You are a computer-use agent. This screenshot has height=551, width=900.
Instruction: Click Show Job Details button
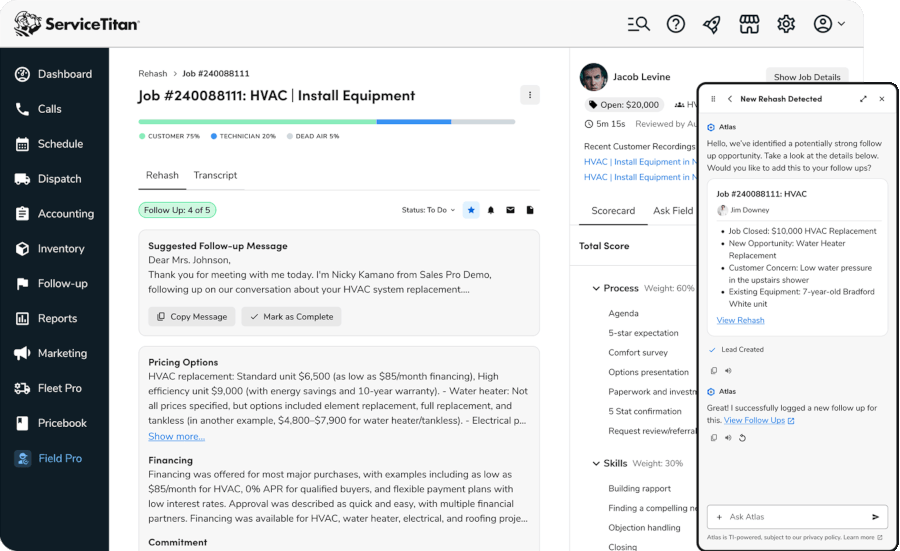pyautogui.click(x=807, y=76)
